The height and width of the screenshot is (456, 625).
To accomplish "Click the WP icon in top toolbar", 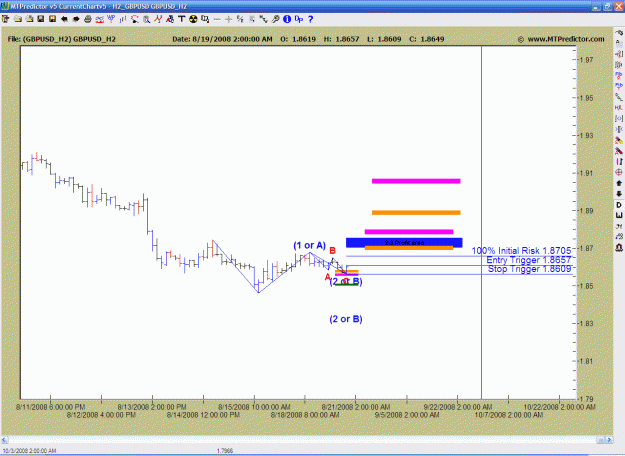I will point(111,19).
